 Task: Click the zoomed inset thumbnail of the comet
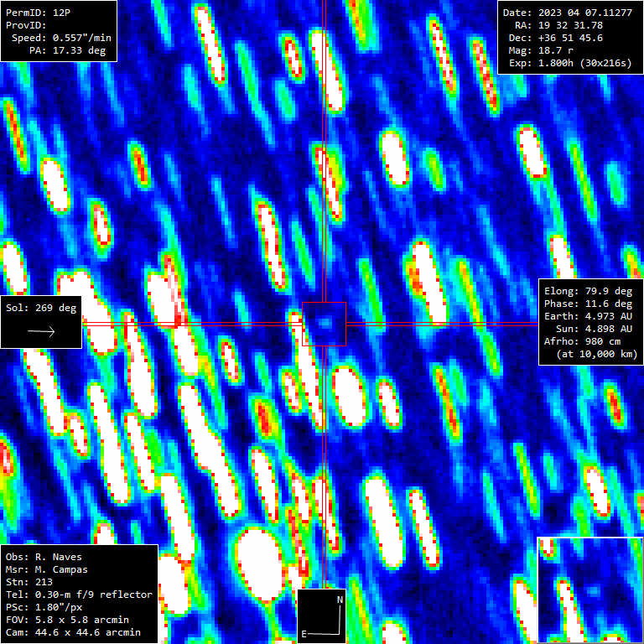[589, 589]
